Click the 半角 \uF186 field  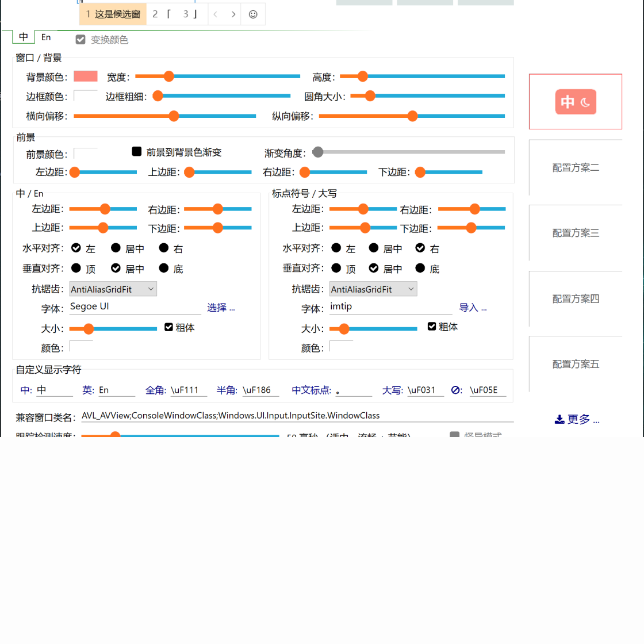[x=260, y=390]
